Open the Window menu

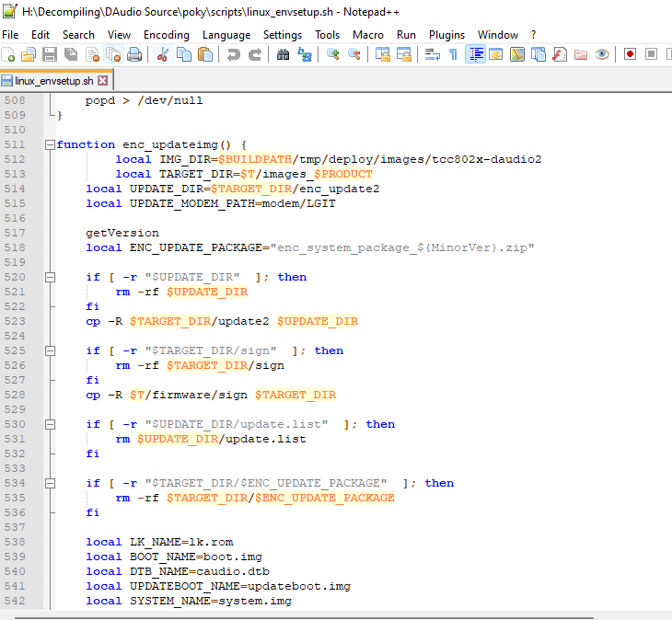click(x=498, y=35)
